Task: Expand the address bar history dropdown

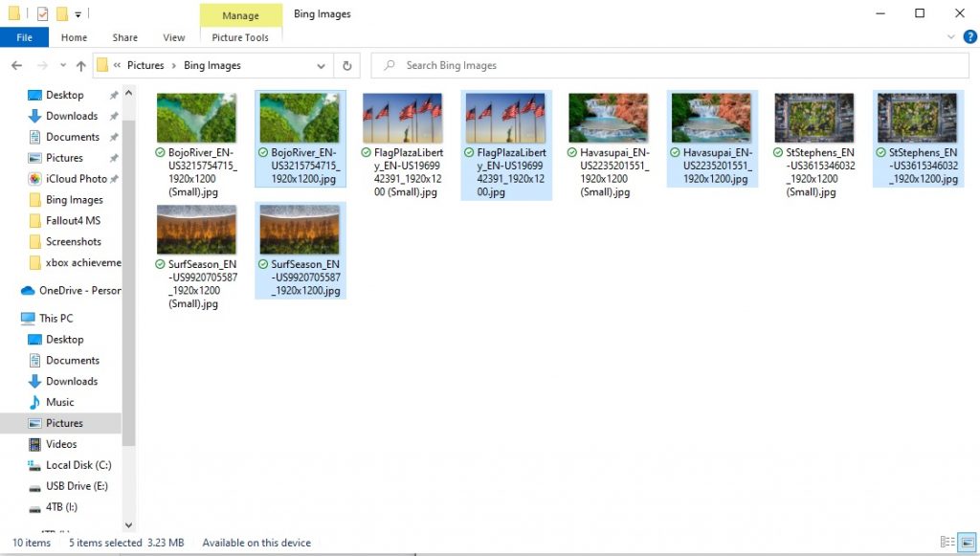Action: click(321, 65)
